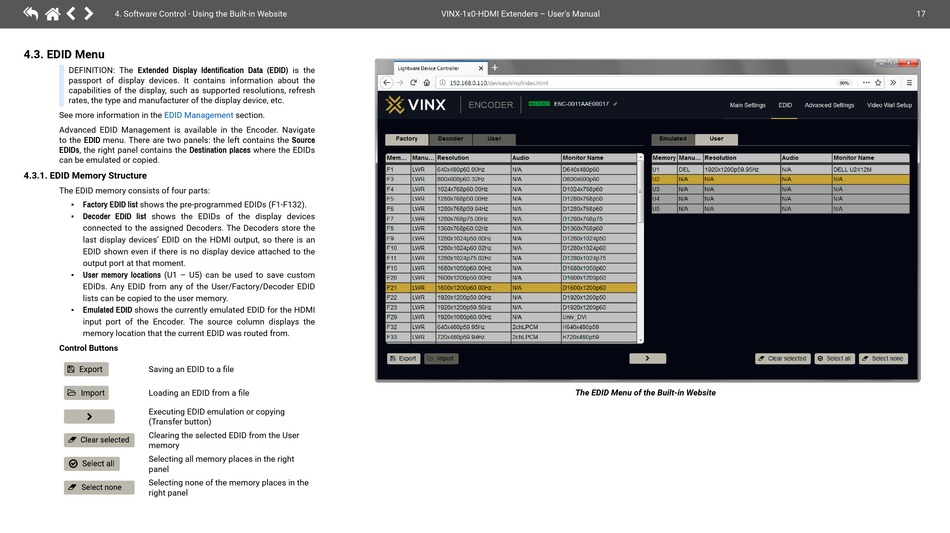The image size is (950, 533).
Task: Edit device name with the pencil icon
Action: [x=616, y=104]
